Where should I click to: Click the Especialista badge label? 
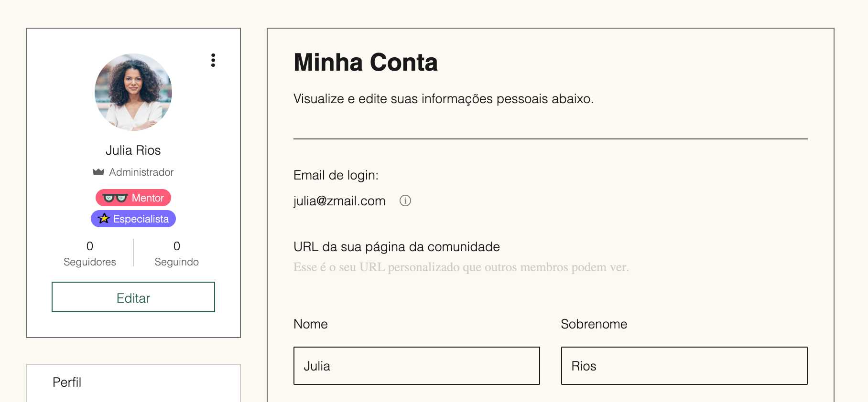(x=141, y=219)
